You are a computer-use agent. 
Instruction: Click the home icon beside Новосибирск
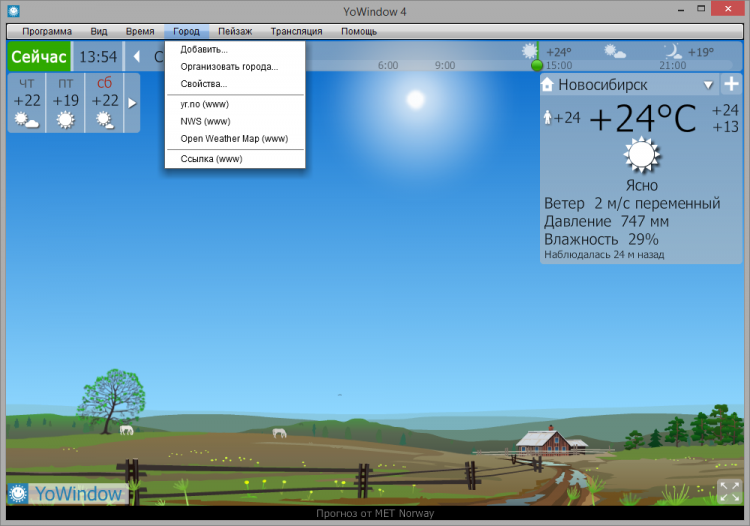(547, 85)
